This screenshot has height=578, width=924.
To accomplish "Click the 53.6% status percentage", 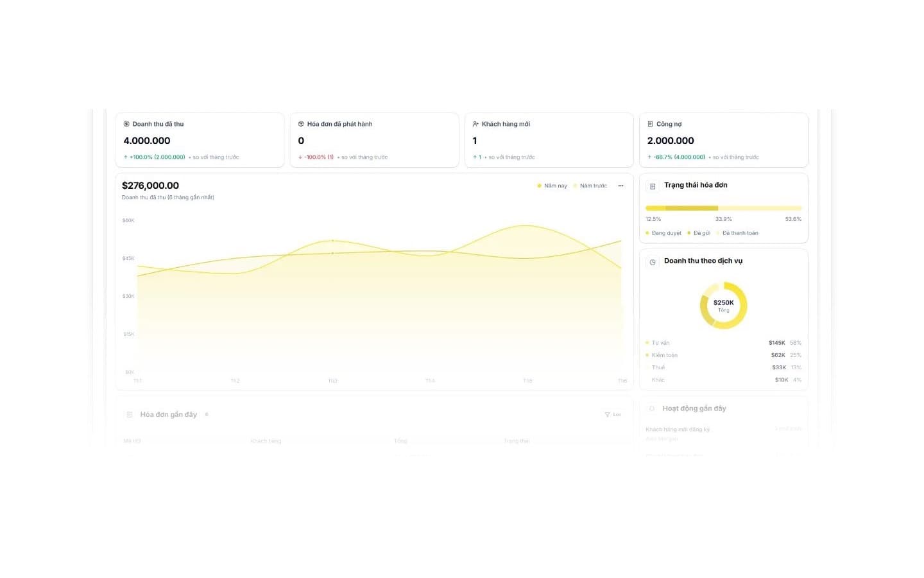I will pos(793,219).
